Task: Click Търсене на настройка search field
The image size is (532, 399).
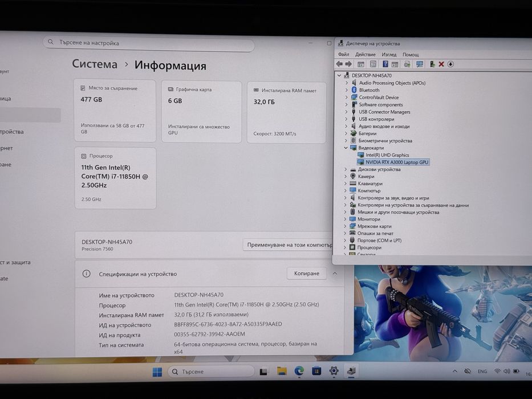Action: click(149, 43)
